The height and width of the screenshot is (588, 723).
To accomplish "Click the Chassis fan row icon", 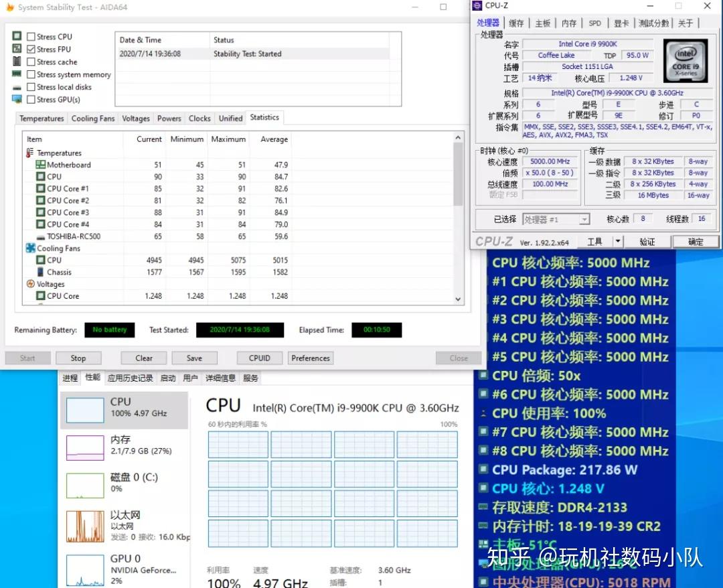I will coord(41,272).
